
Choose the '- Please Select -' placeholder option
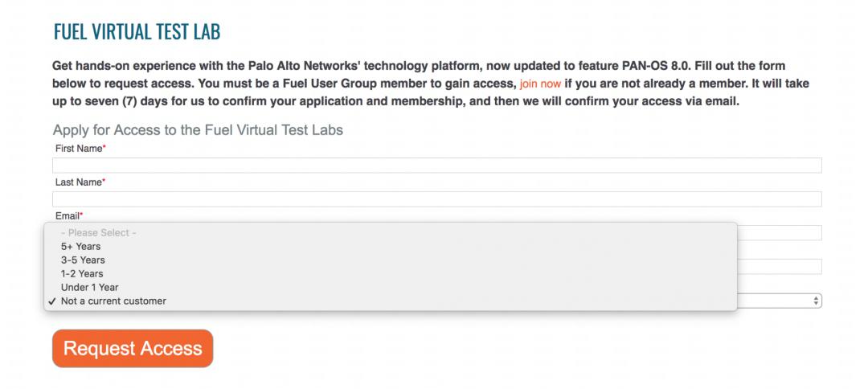tap(99, 233)
